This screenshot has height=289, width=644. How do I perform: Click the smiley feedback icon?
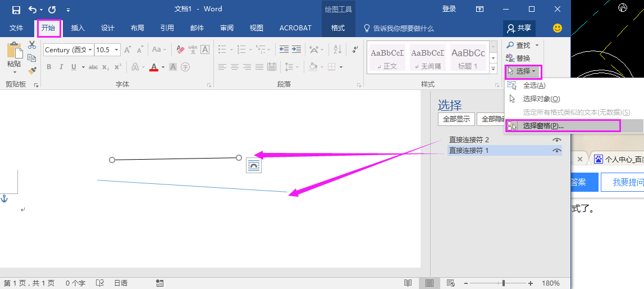tap(558, 28)
